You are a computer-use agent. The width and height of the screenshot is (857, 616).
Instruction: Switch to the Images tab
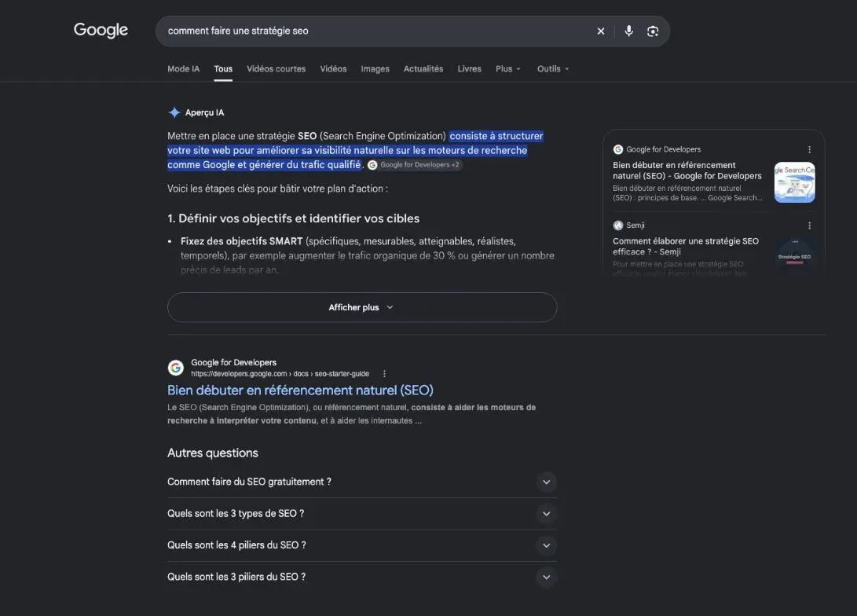(x=375, y=69)
